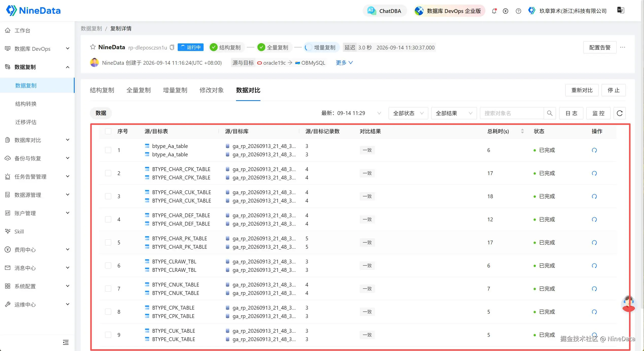Click the 配置告警 button
The width and height of the screenshot is (644, 351).
(x=600, y=47)
